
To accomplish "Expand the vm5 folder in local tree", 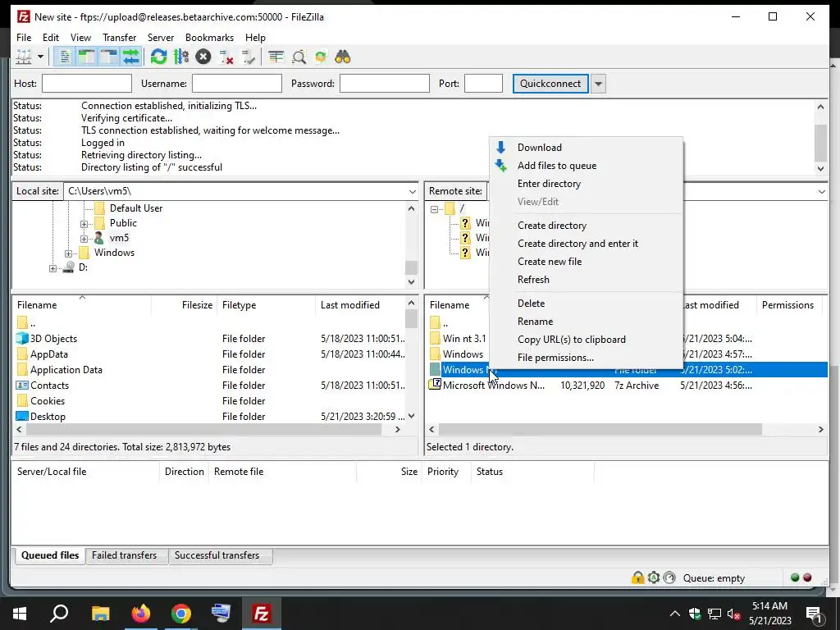I will [x=84, y=239].
